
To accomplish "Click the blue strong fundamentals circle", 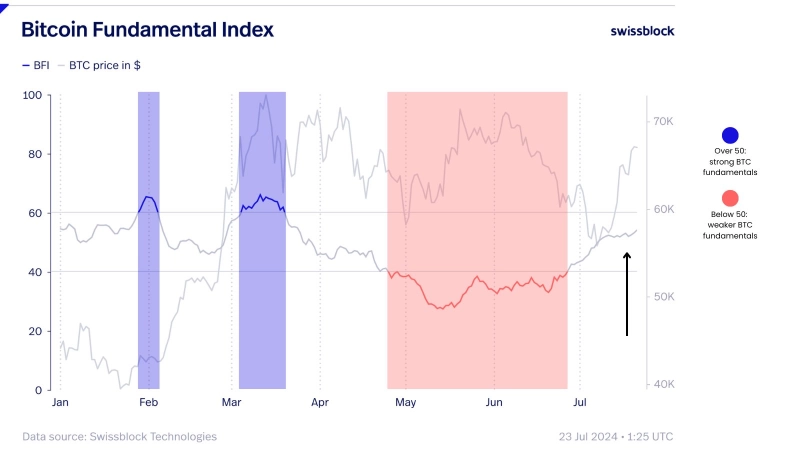I will pyautogui.click(x=730, y=137).
